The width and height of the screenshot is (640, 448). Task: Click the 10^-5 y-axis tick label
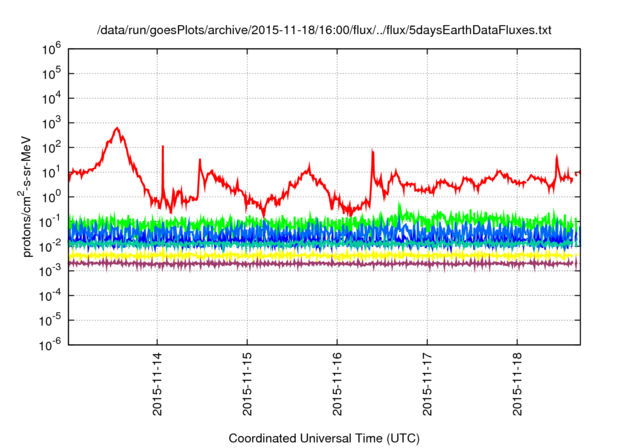(x=51, y=320)
